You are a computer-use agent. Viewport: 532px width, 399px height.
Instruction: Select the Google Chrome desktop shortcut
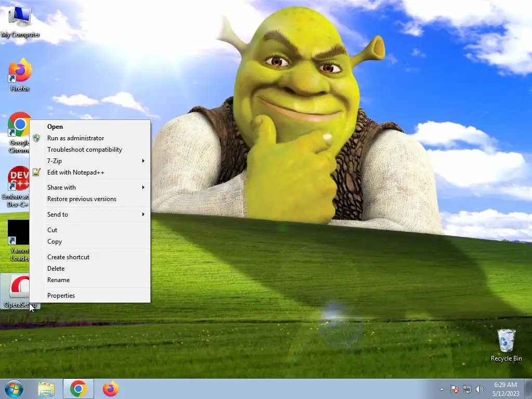[x=19, y=132]
